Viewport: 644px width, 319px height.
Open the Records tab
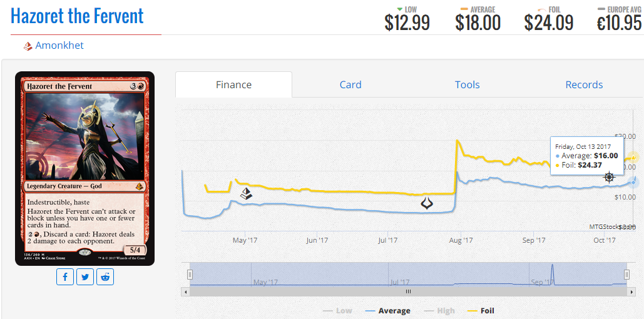[584, 85]
